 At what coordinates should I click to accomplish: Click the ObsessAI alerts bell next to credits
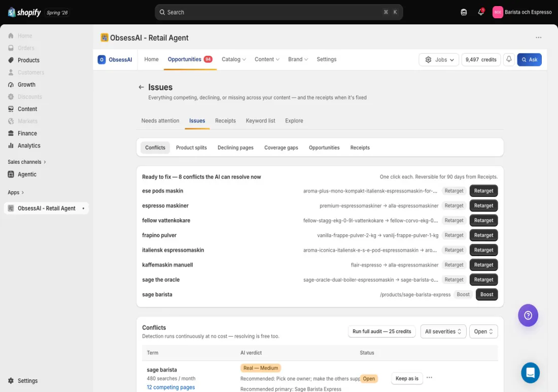[x=509, y=59]
